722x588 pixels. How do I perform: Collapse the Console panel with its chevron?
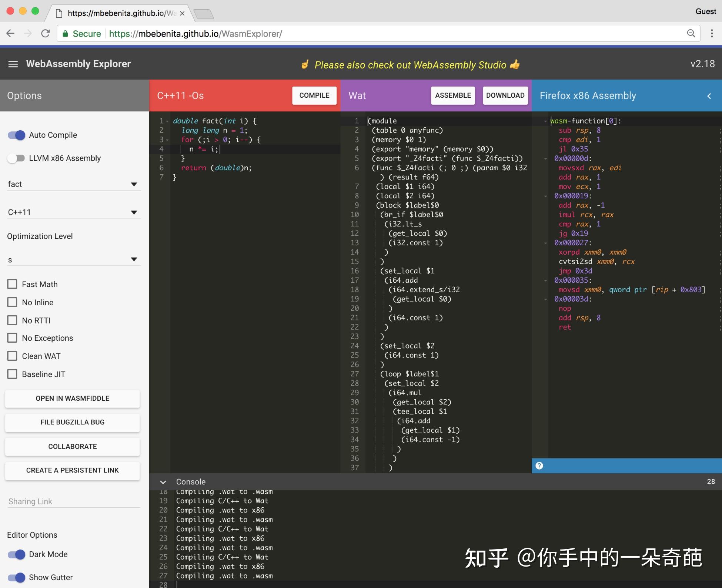point(163,482)
